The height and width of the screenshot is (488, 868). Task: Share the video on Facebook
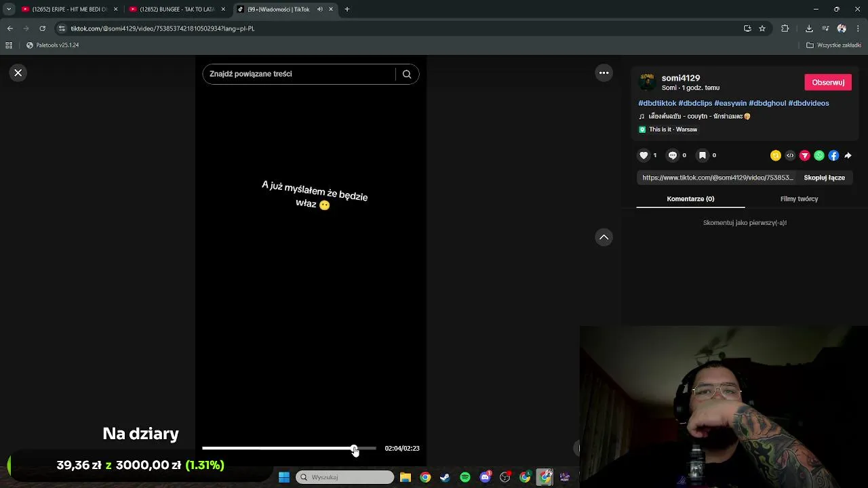click(x=833, y=155)
